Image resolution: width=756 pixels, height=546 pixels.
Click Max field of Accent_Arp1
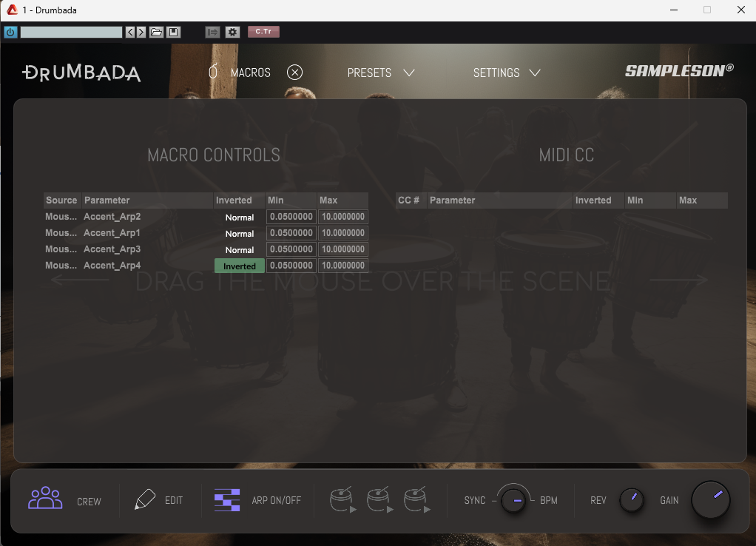(x=343, y=233)
